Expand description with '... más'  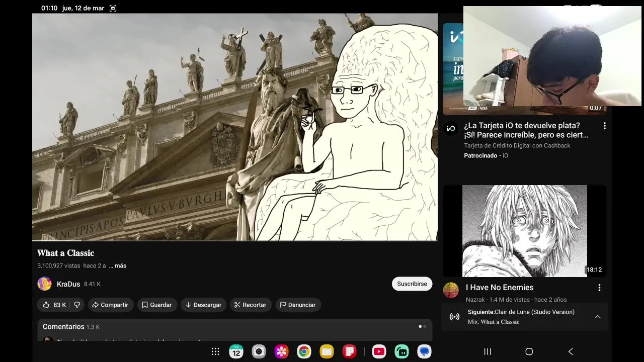pos(118,265)
